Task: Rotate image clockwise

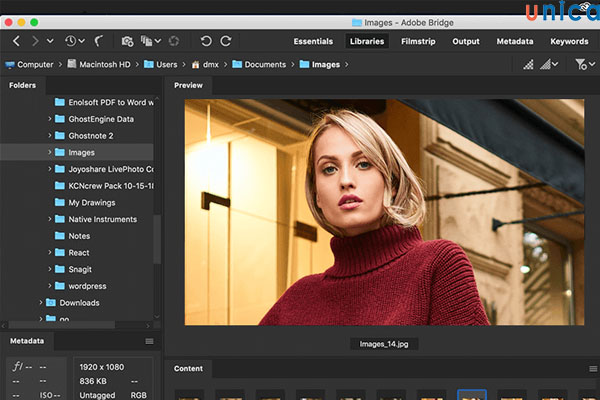Action: tap(226, 41)
